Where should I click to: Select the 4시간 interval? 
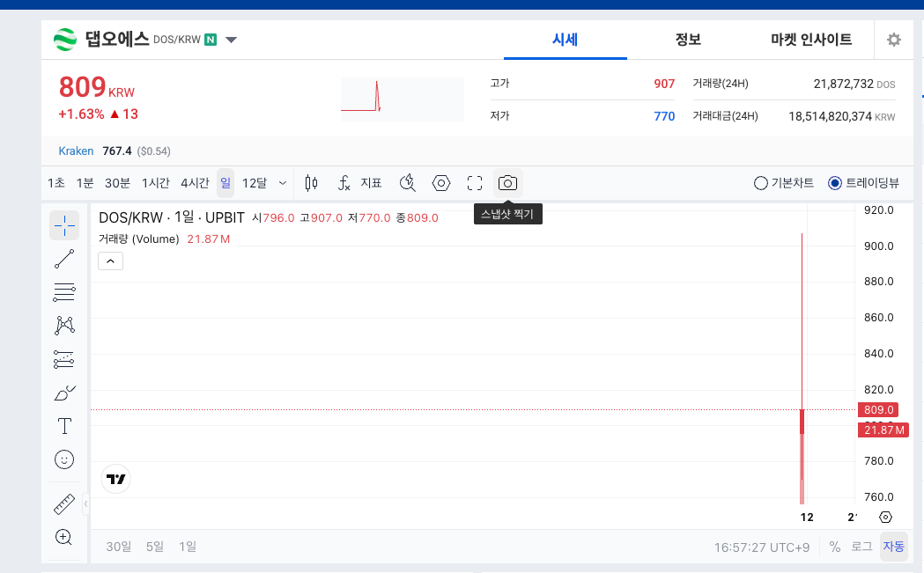tap(195, 183)
